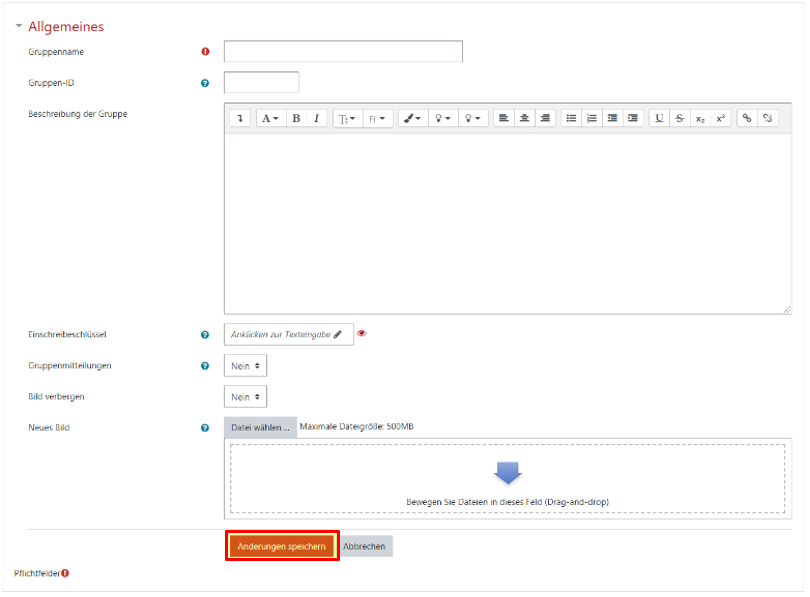Insert a link in the description

[x=747, y=118]
